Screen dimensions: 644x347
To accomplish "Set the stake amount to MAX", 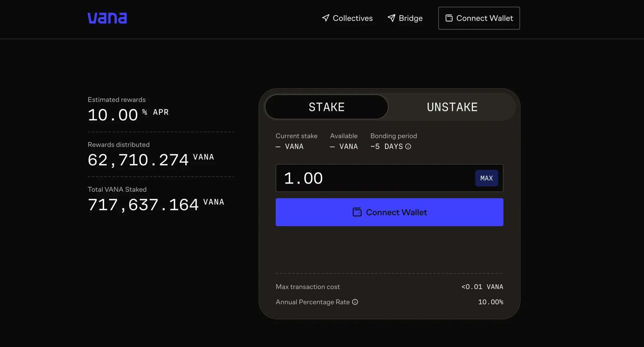I will (487, 178).
